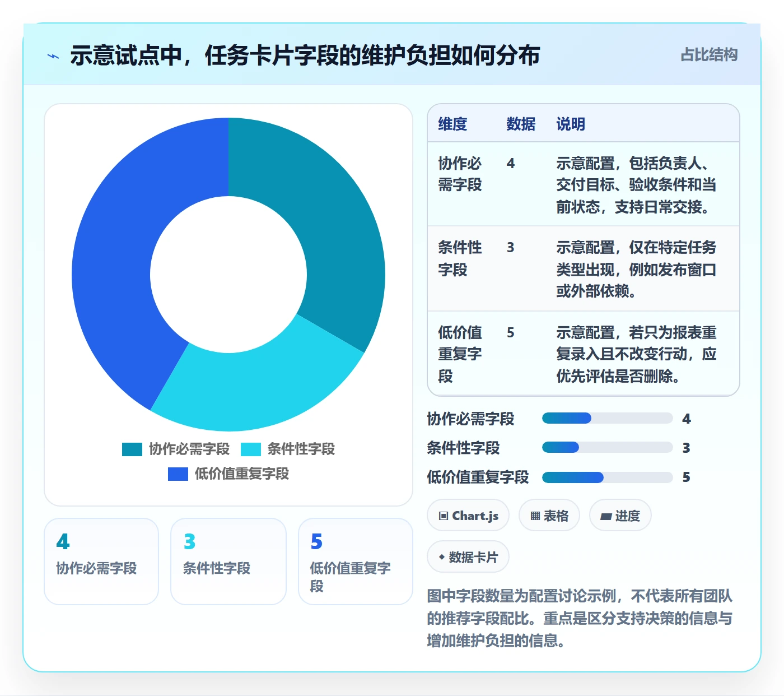This screenshot has height=696, width=784.
Task: Select the 表格 tag chip
Action: [549, 516]
